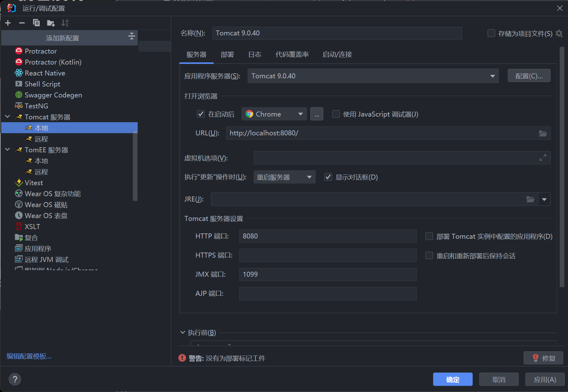Image resolution: width=568 pixels, height=392 pixels.
Task: Click the expand icon in VM options field
Action: click(543, 158)
